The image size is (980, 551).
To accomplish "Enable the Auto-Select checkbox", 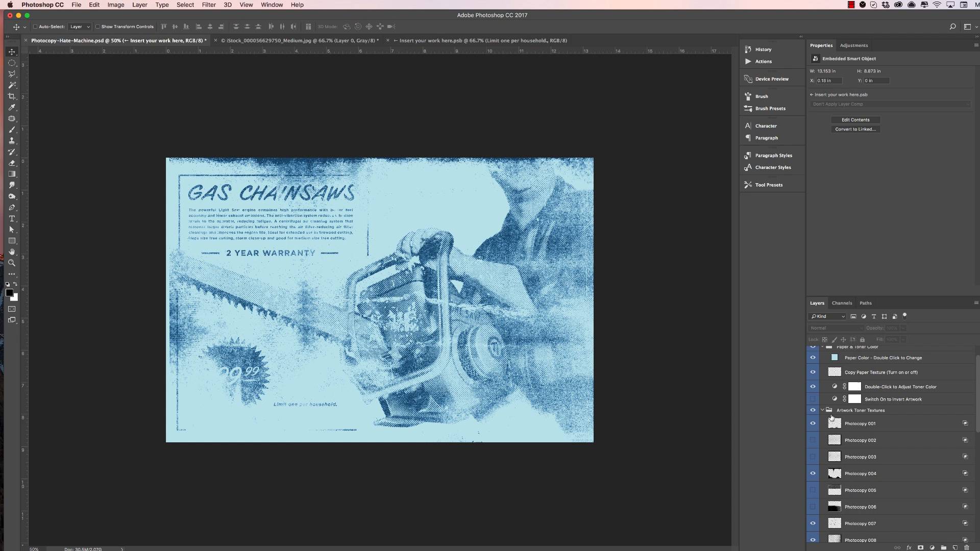I will click(x=35, y=27).
